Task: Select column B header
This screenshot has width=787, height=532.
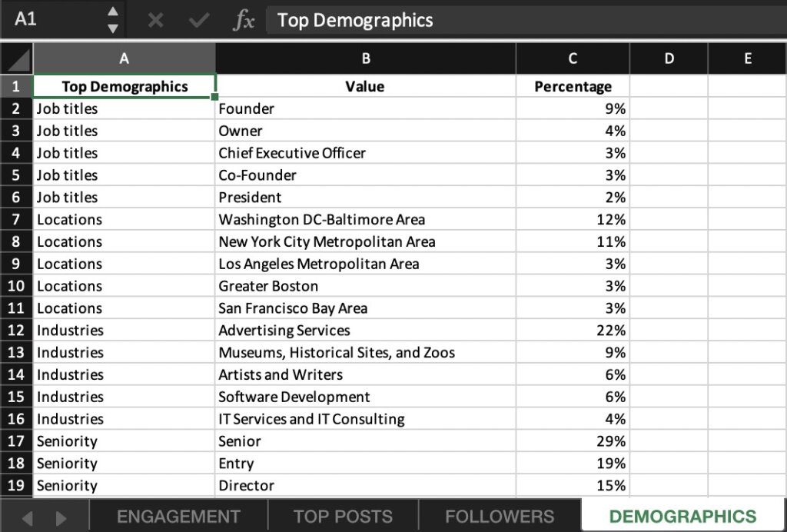Action: pos(365,58)
